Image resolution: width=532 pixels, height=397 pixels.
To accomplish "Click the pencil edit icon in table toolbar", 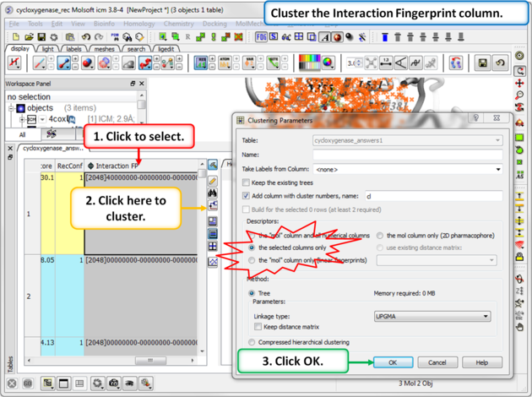I will pos(213,180).
